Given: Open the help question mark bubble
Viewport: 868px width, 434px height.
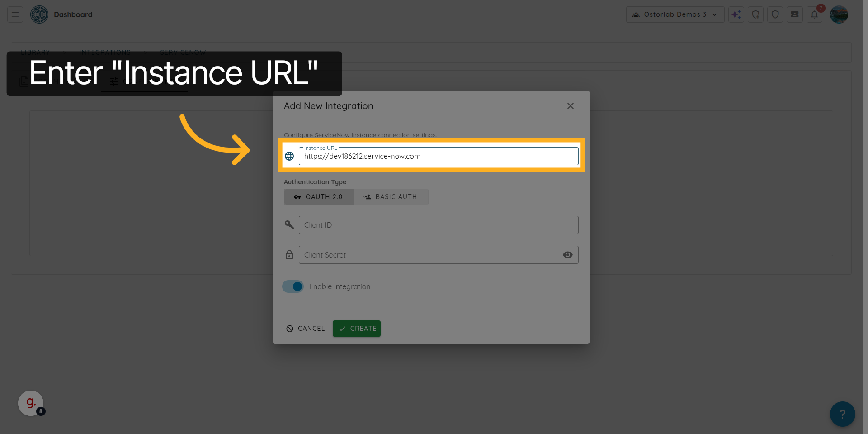Looking at the screenshot, I should (842, 414).
